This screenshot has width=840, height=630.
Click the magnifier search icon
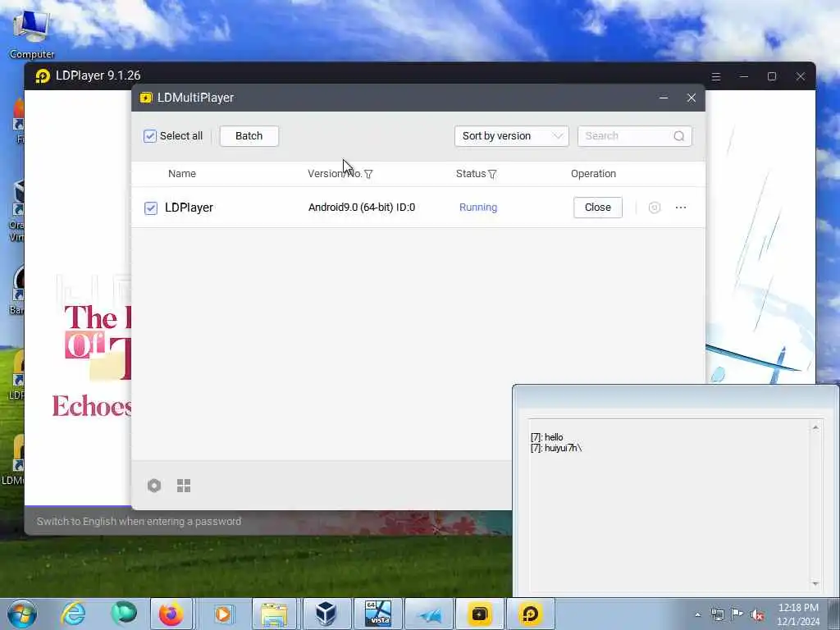pos(678,136)
